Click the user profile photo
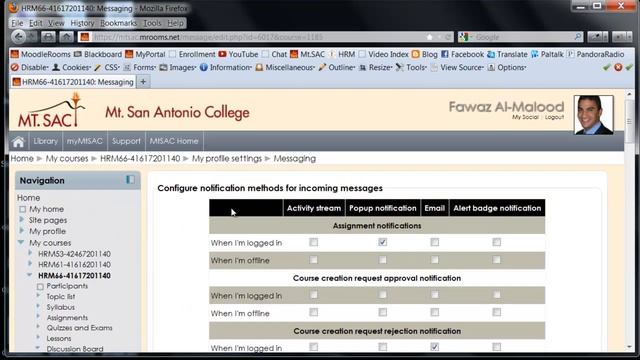Viewport: 640px width, 360px height. [x=593, y=115]
